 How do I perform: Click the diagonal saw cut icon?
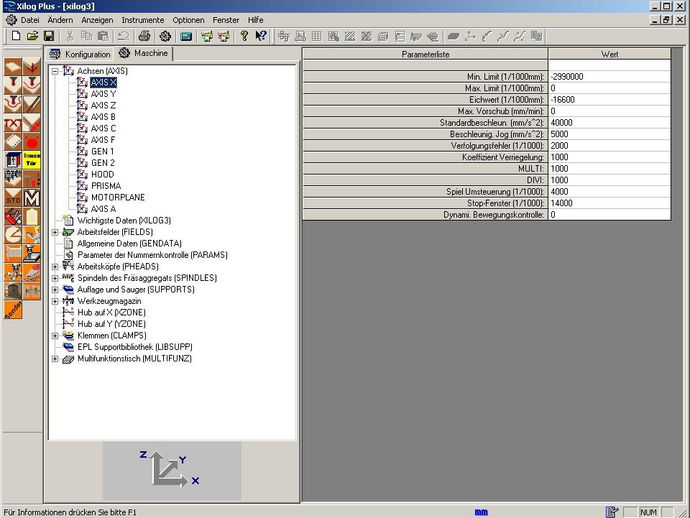tap(32, 104)
